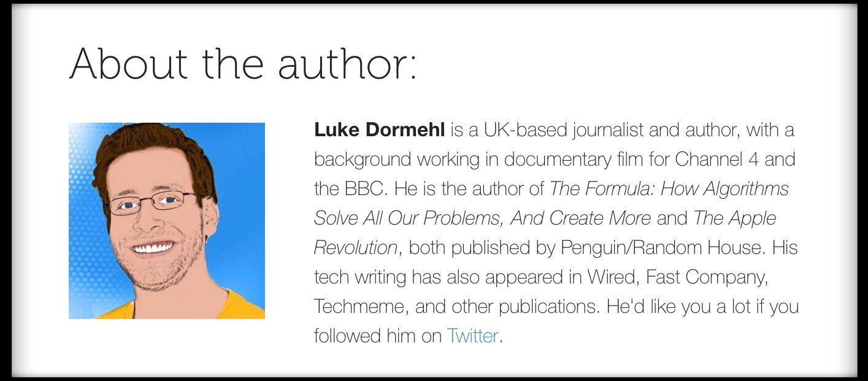
Task: Select the bold name Luke Dormehl
Action: coord(379,130)
